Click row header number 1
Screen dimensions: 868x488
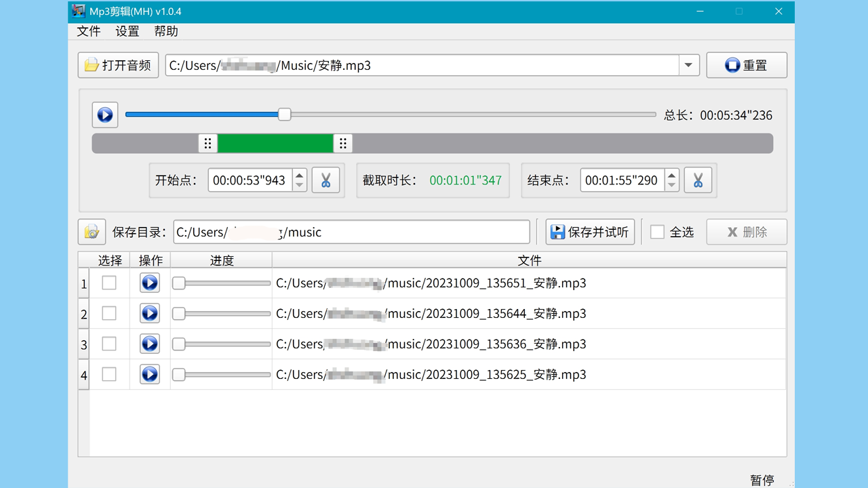(x=84, y=283)
